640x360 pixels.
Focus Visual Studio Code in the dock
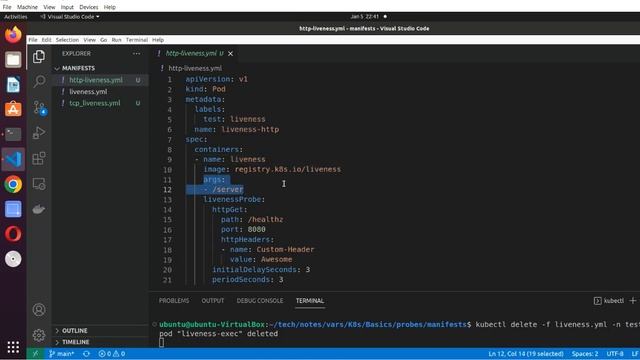(x=13, y=159)
